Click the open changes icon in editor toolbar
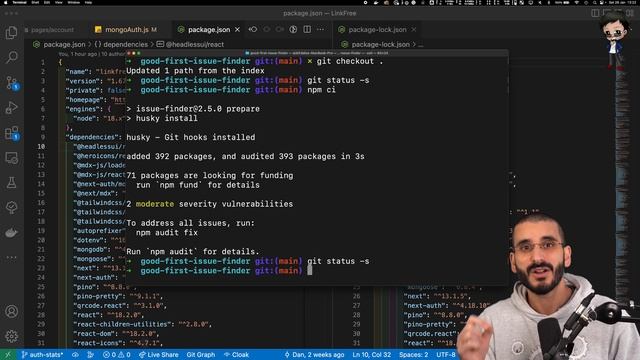This screenshot has width=640, height=360. coord(293,29)
